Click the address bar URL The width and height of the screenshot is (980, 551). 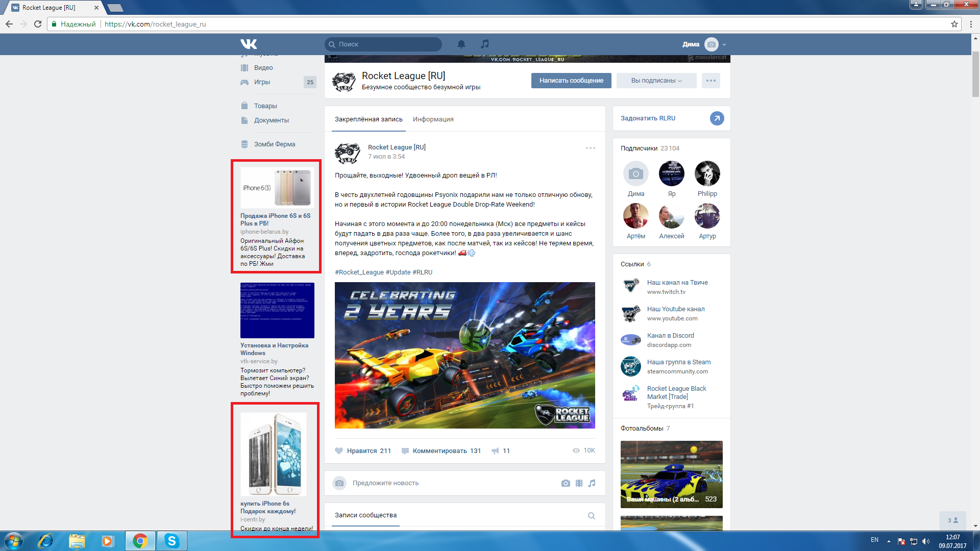click(x=155, y=24)
